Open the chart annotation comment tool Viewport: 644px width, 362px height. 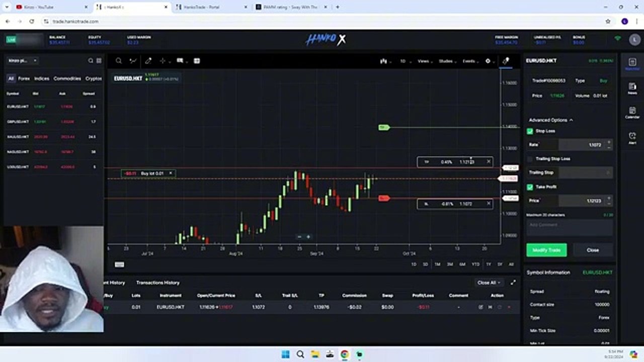click(180, 61)
